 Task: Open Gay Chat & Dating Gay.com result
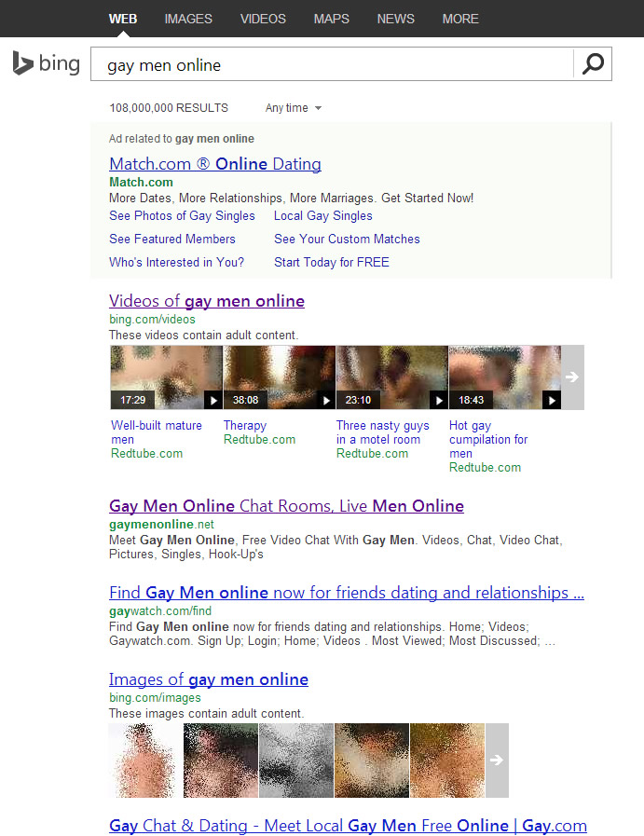[x=349, y=826]
